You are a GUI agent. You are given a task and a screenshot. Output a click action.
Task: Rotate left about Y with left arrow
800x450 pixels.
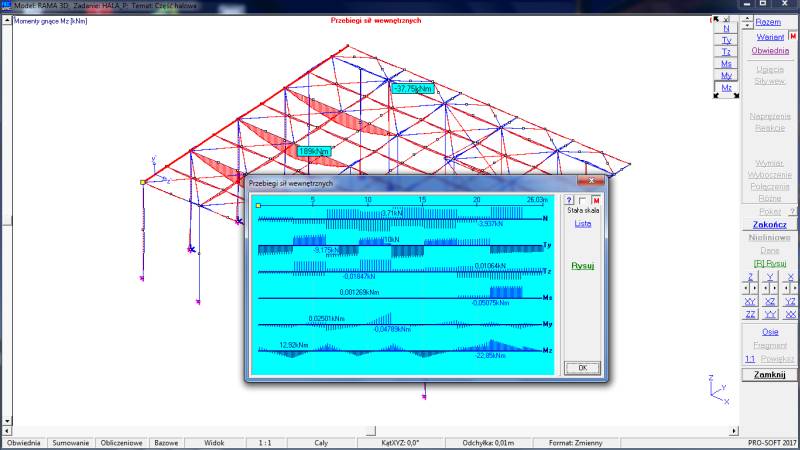click(x=767, y=288)
